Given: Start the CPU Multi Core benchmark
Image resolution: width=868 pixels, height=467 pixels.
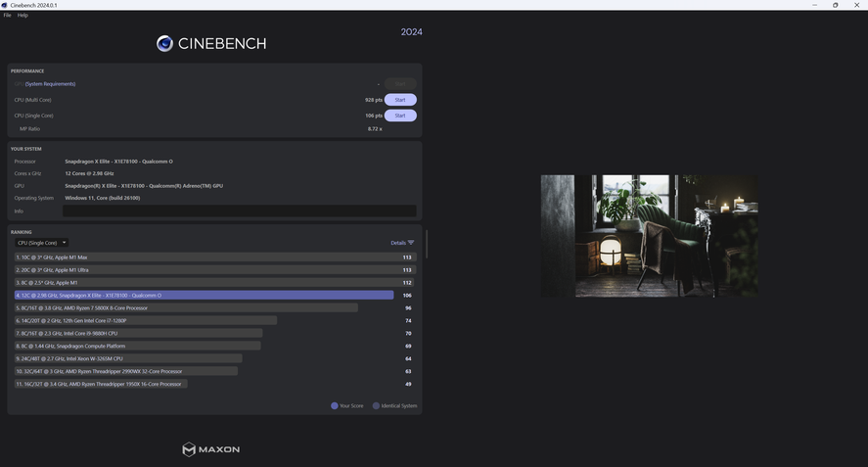Looking at the screenshot, I should 400,100.
